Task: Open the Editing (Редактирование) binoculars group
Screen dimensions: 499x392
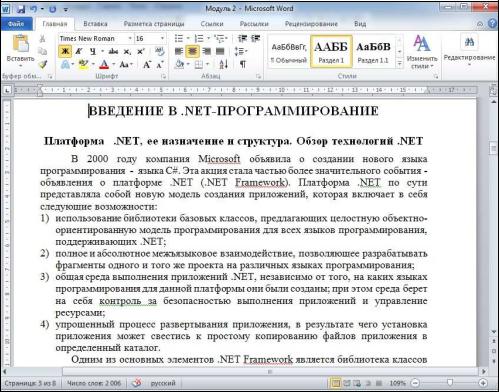Action: point(469,49)
